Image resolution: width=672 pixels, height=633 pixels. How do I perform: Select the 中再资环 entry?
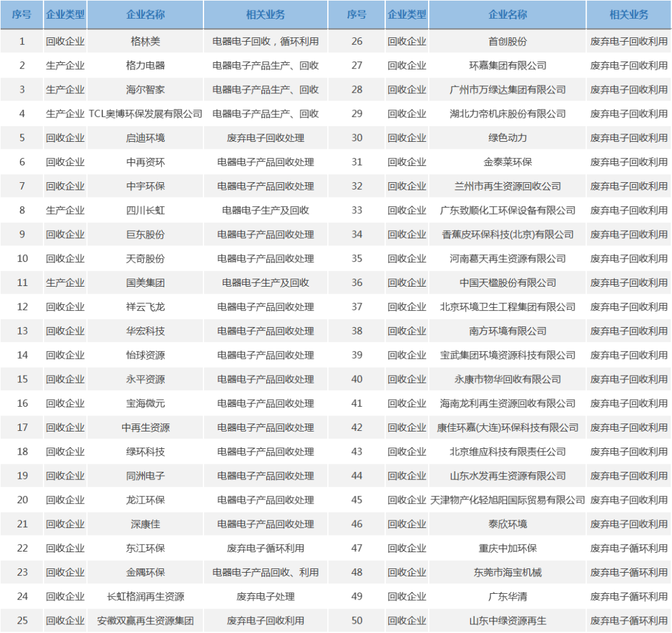coord(145,162)
